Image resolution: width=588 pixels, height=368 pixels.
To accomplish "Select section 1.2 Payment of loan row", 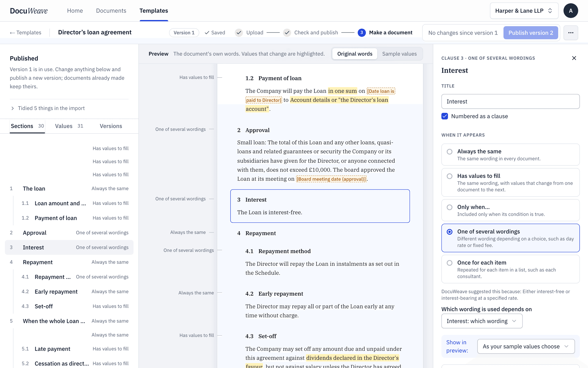I will (69, 218).
